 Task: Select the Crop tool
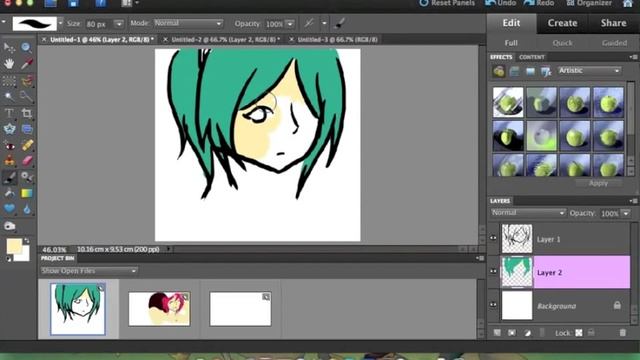coord(26,113)
